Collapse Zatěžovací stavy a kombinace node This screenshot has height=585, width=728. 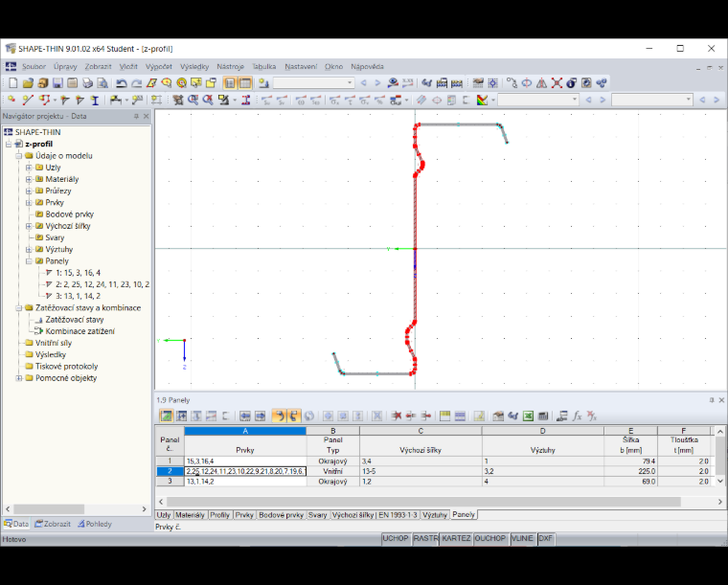tap(18, 308)
